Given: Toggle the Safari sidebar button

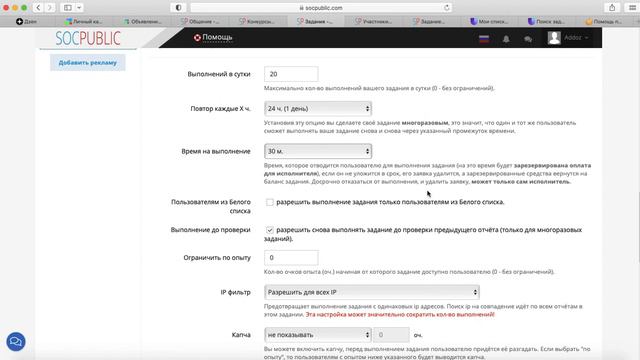Looking at the screenshot, I should 68,7.
